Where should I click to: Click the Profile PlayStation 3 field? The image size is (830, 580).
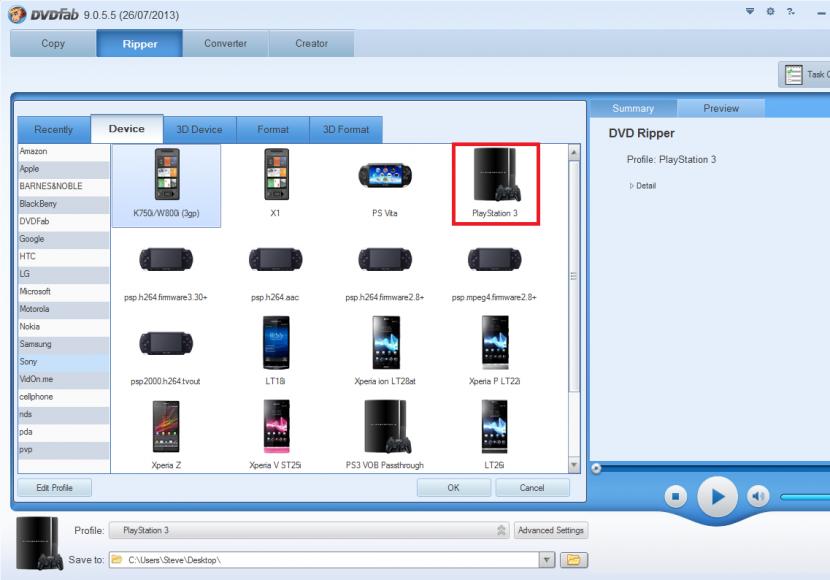coord(309,530)
